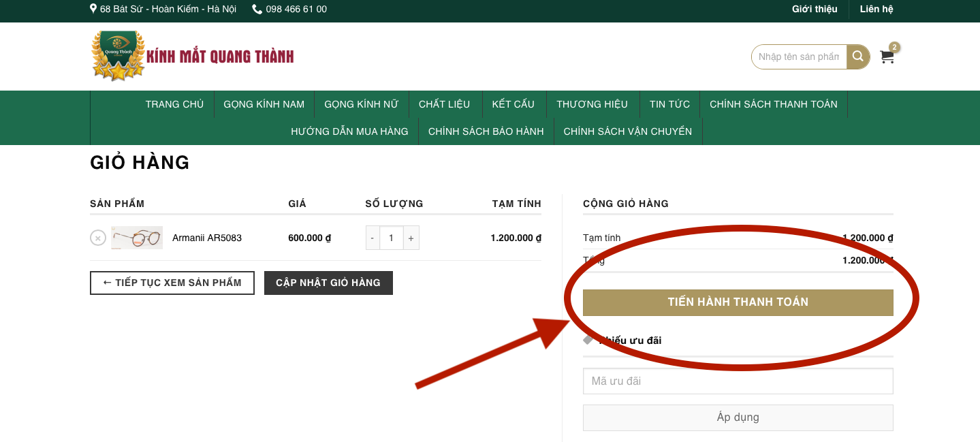The width and height of the screenshot is (980, 442).
Task: Click Cập Nhật Giỏ Hàng button
Action: (x=328, y=283)
